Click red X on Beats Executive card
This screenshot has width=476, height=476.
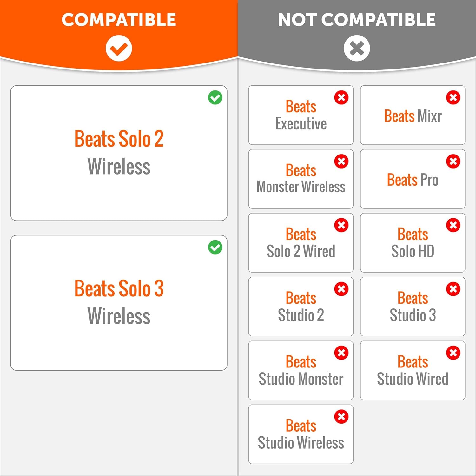tap(341, 98)
